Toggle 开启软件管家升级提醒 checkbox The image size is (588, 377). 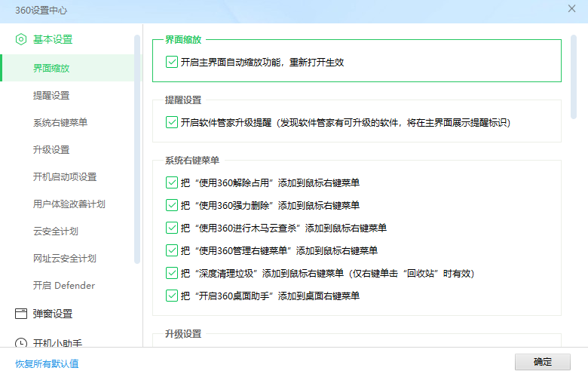tap(172, 122)
